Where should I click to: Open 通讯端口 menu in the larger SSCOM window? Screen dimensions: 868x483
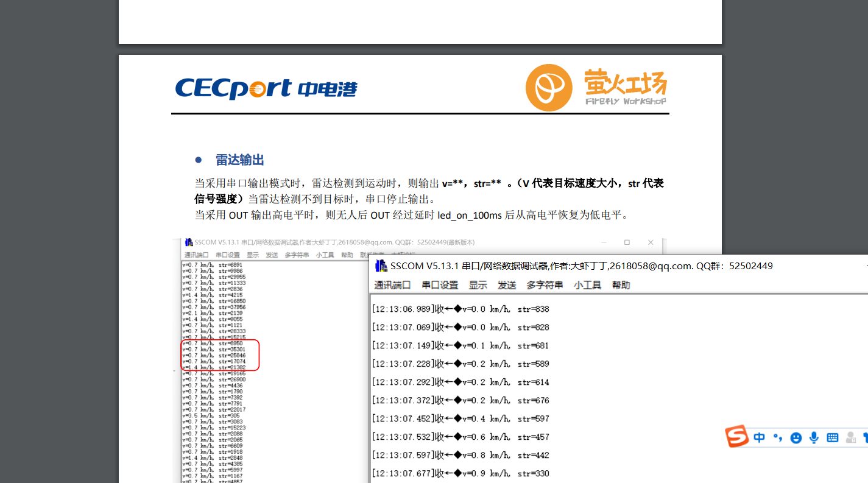(392, 285)
